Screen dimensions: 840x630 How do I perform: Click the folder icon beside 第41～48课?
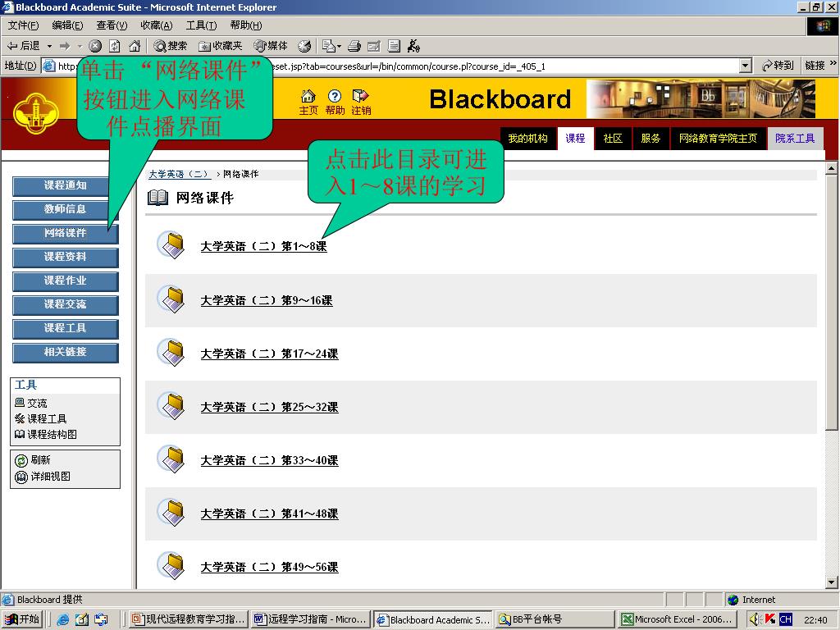point(171,513)
